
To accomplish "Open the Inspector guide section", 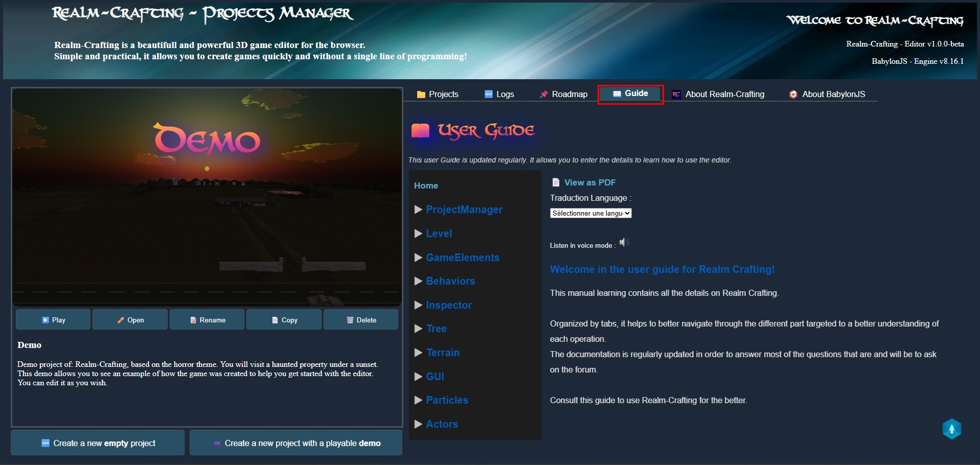I will coord(449,305).
